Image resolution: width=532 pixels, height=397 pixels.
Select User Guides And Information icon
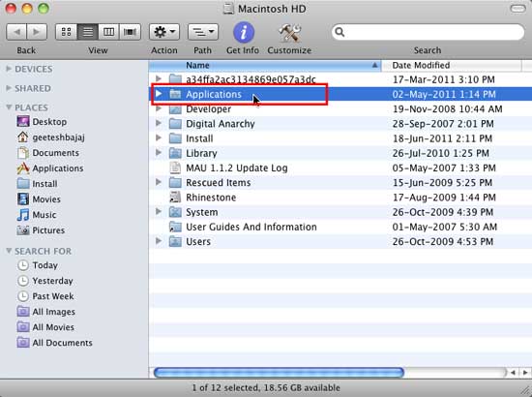click(175, 227)
